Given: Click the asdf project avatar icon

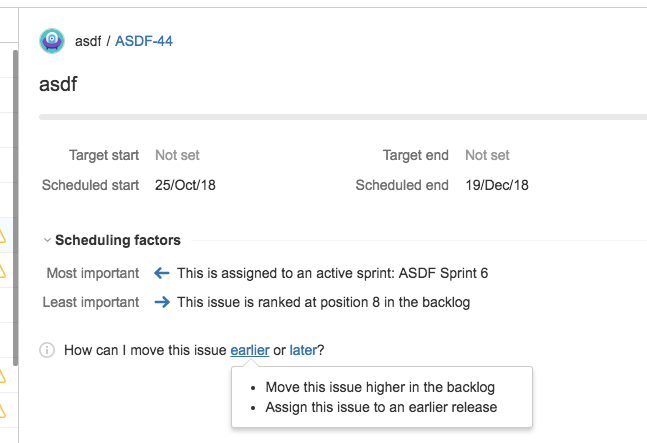Looking at the screenshot, I should coord(52,41).
